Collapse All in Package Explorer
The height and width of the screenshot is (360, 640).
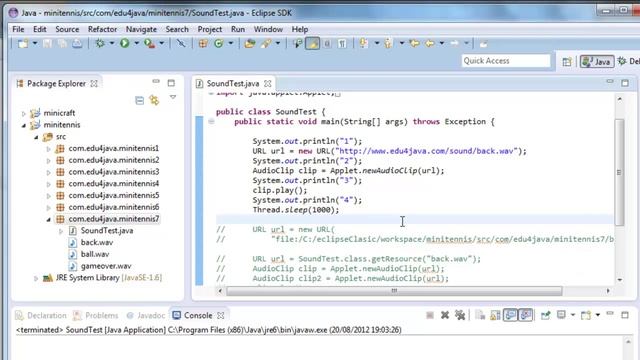tap(140, 100)
